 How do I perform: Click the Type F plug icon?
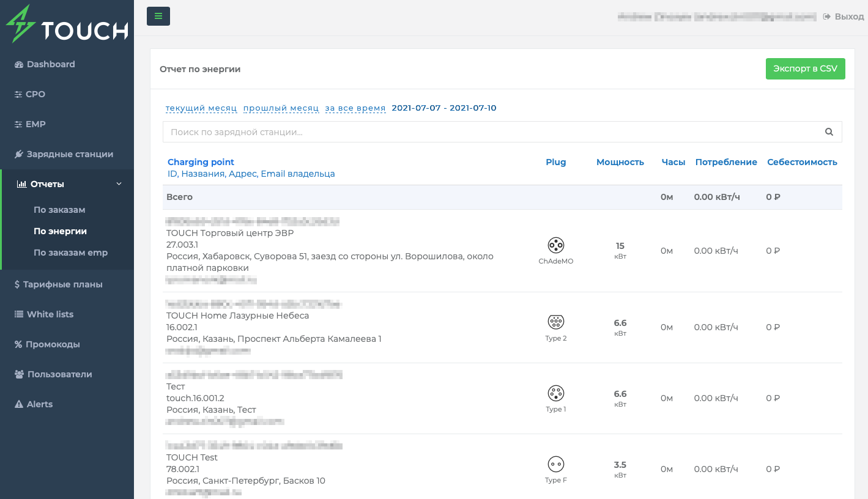pos(556,464)
